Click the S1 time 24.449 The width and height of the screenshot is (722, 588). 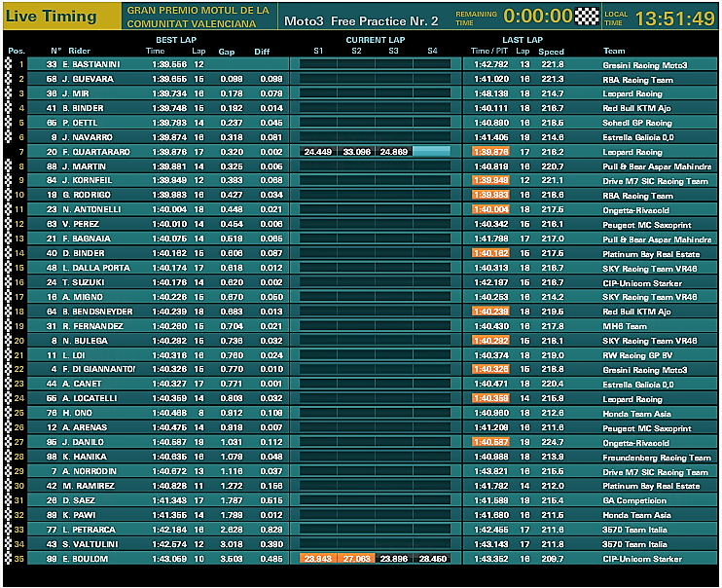pos(318,152)
